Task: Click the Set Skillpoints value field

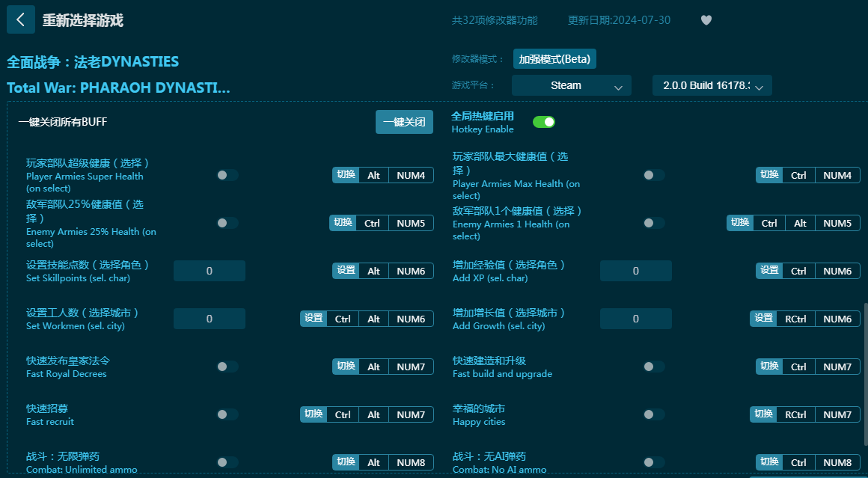Action: click(x=210, y=271)
